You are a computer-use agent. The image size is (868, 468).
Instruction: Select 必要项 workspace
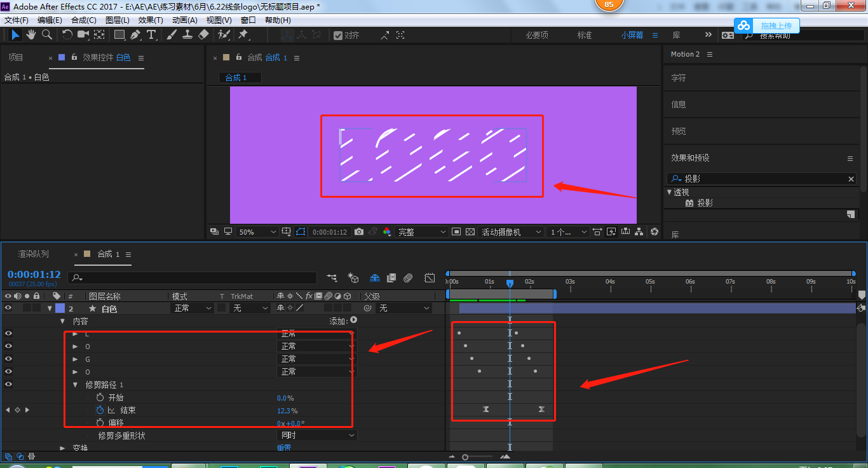pyautogui.click(x=537, y=35)
